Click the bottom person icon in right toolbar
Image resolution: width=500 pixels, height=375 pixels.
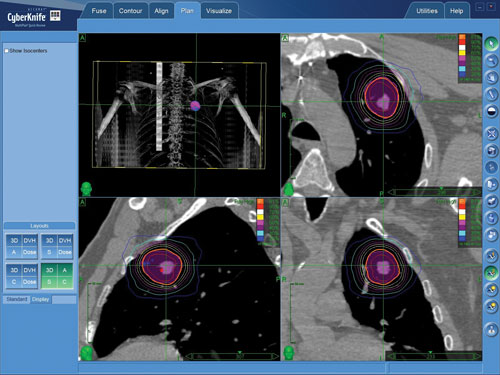[491, 330]
